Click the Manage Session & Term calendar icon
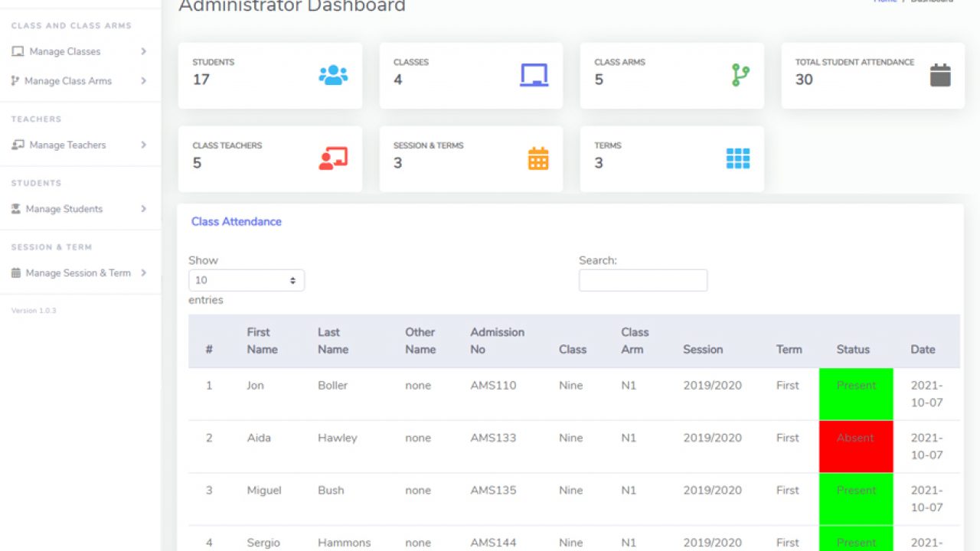The image size is (980, 551). point(16,273)
